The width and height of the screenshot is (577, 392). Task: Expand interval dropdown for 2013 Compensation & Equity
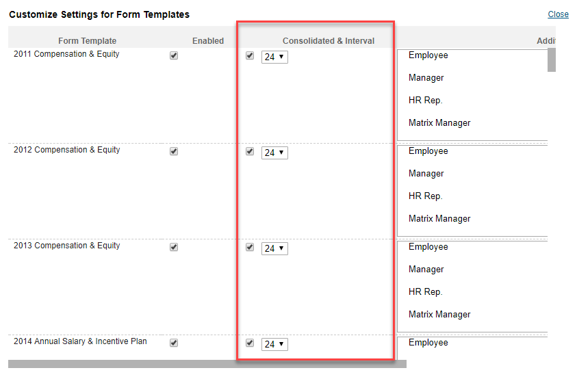(274, 248)
